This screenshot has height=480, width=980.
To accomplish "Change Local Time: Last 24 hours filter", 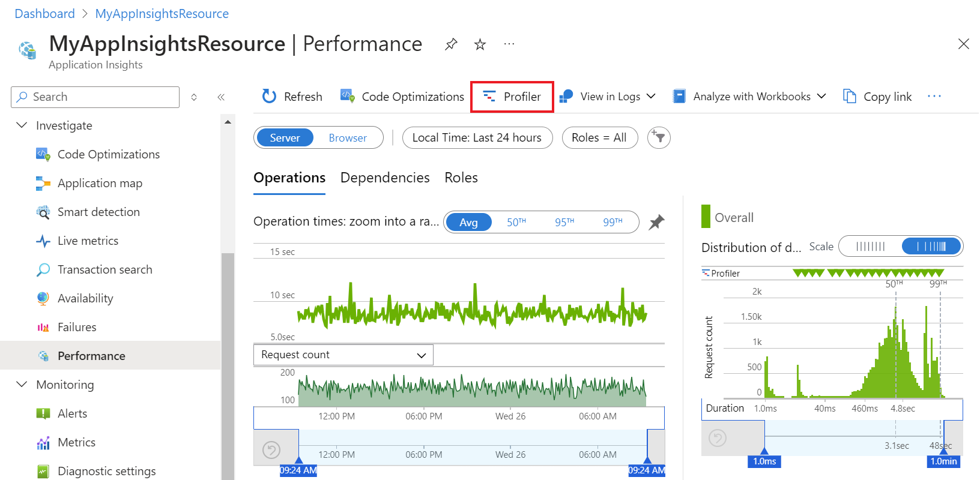I will 477,137.
